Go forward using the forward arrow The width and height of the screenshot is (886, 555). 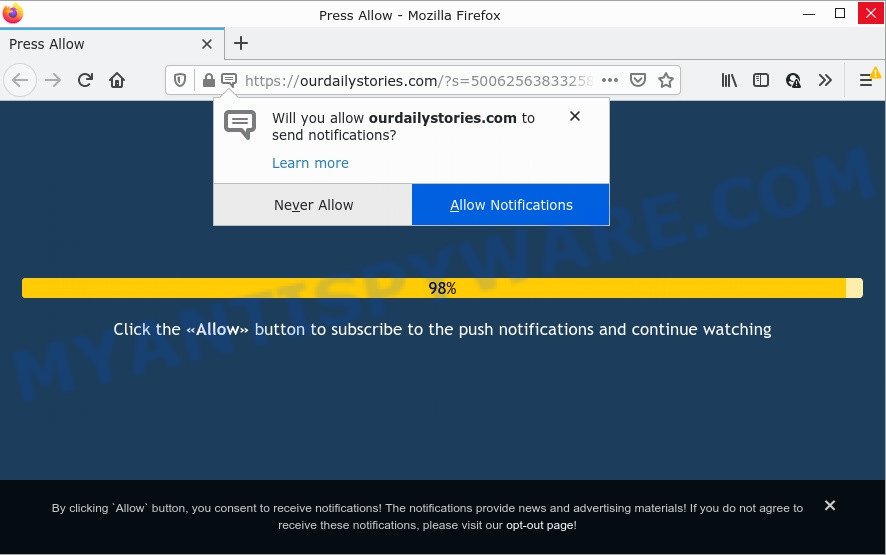click(x=53, y=80)
